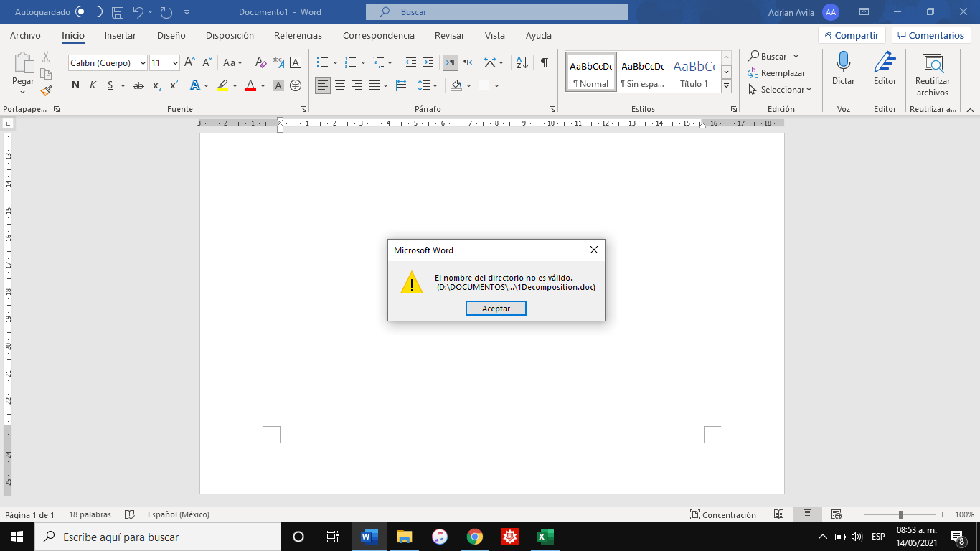980x551 pixels.
Task: Apply superscript formatting
Action: 174,85
